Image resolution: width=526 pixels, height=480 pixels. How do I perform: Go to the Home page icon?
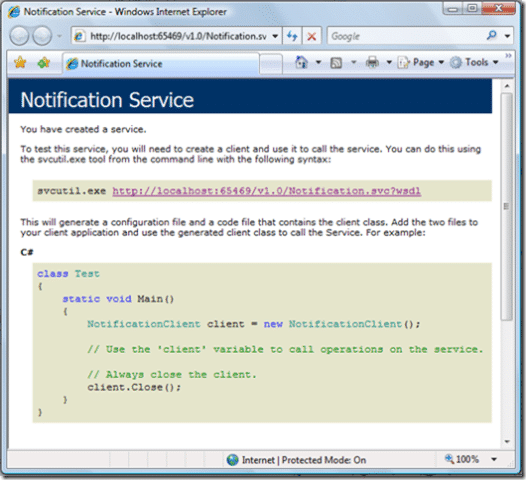(301, 62)
